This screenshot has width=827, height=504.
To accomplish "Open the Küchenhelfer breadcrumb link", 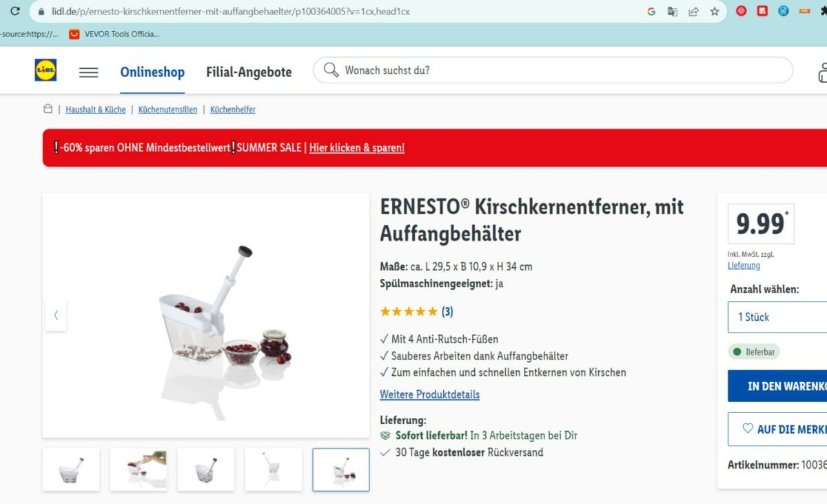I will [233, 109].
